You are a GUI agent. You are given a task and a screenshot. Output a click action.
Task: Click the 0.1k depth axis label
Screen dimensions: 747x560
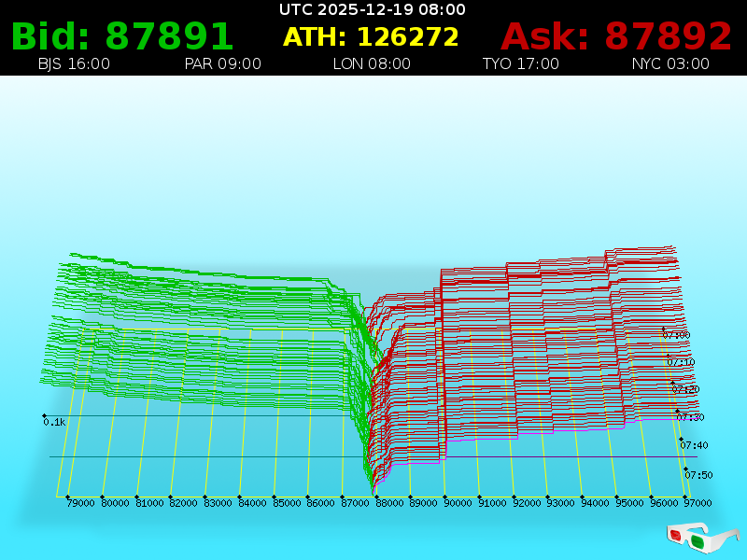[x=54, y=422]
